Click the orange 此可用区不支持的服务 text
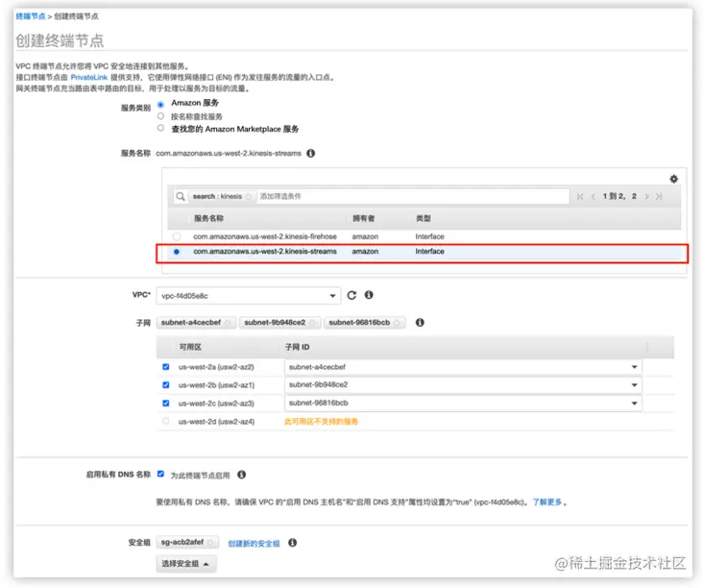The image size is (703, 588). click(x=321, y=421)
